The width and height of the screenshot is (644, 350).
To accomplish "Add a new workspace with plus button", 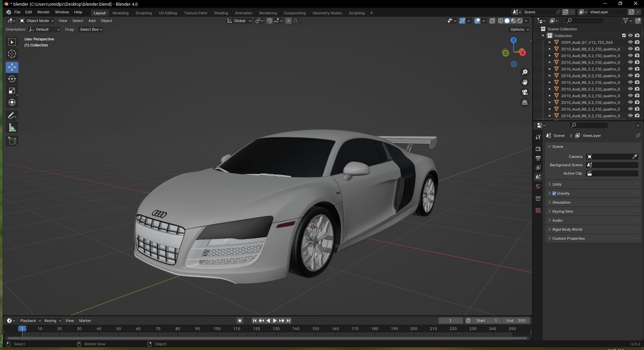I will point(371,13).
